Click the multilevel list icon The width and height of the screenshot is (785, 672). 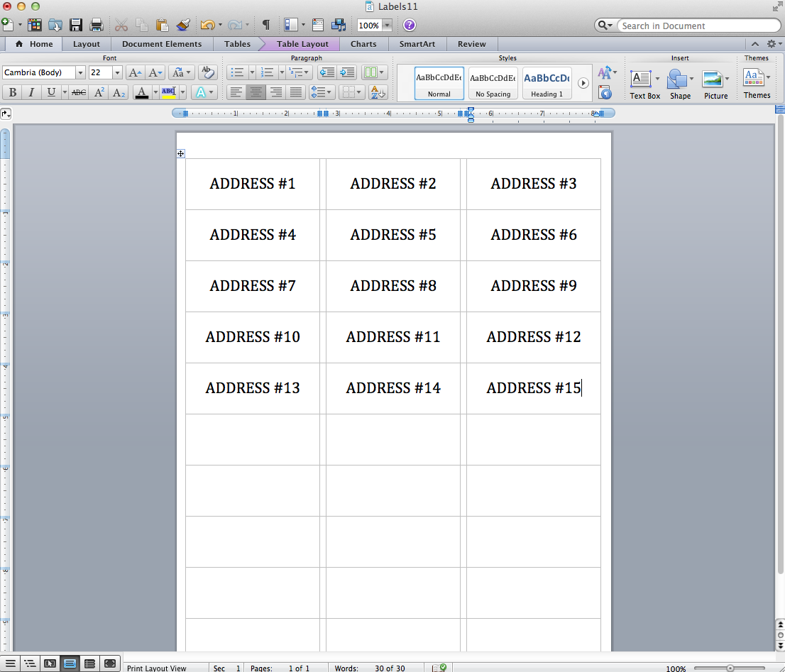(297, 72)
